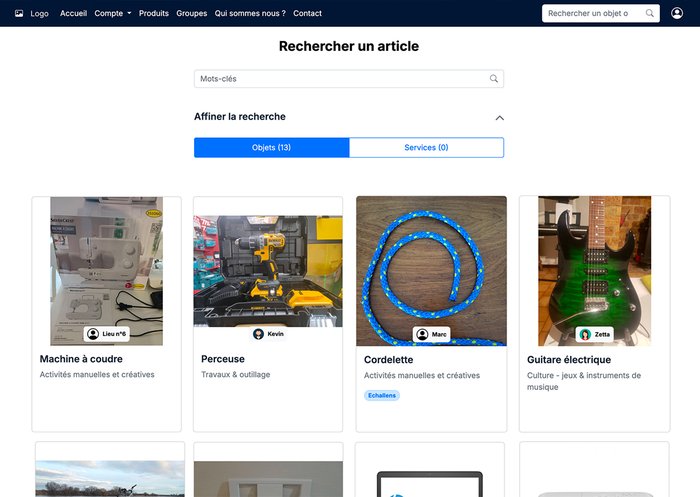Click the magnifier icon in Mots-clés field
The width and height of the screenshot is (700, 497).
click(493, 79)
